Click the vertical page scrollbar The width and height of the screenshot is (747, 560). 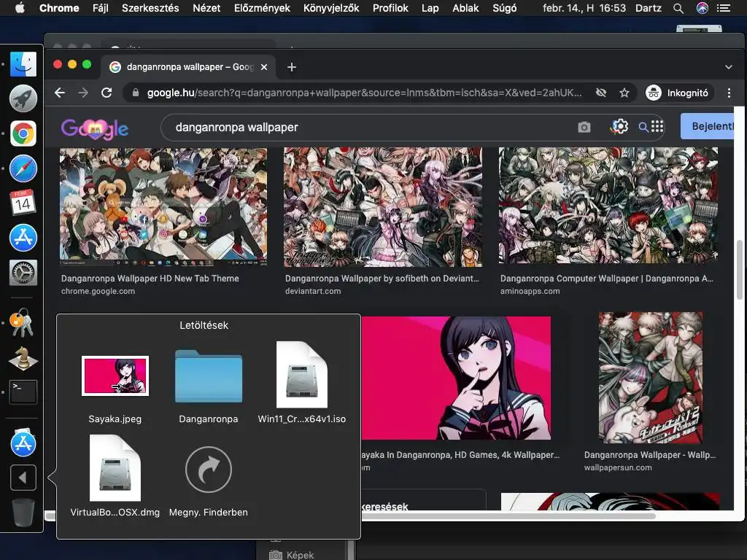click(740, 270)
